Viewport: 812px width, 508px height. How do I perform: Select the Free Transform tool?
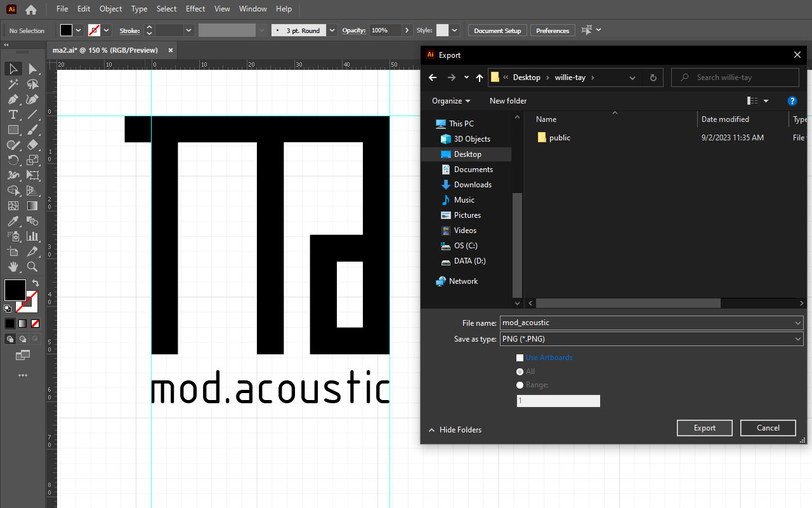(x=33, y=175)
